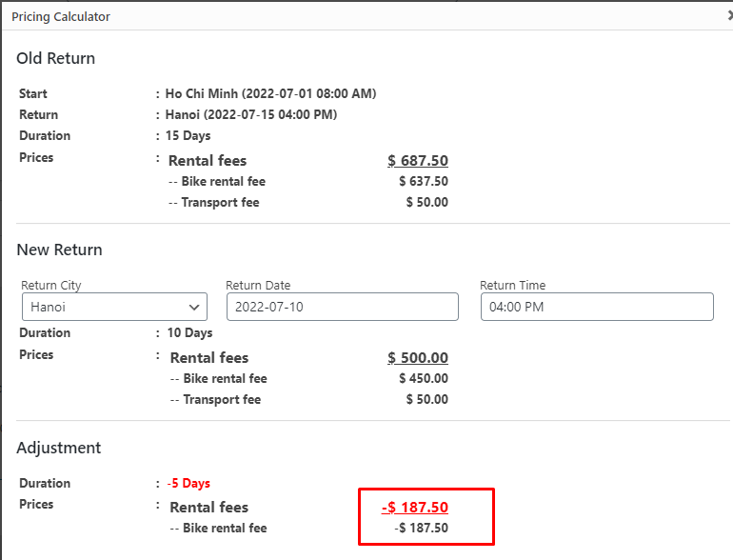Select the $ 450.00 bike rental fee

(424, 378)
